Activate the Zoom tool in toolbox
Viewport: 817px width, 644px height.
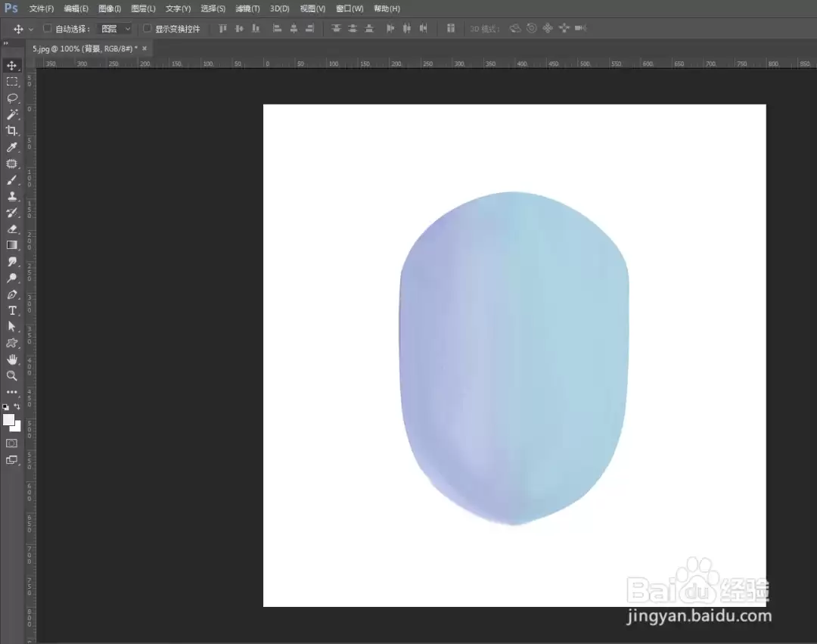(x=12, y=375)
